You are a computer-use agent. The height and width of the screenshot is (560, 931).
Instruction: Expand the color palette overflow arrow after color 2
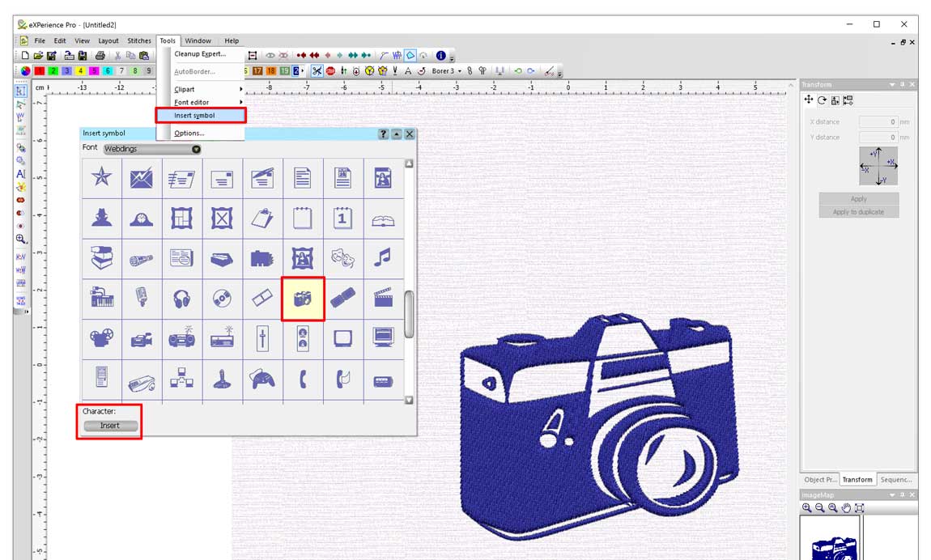(x=303, y=70)
